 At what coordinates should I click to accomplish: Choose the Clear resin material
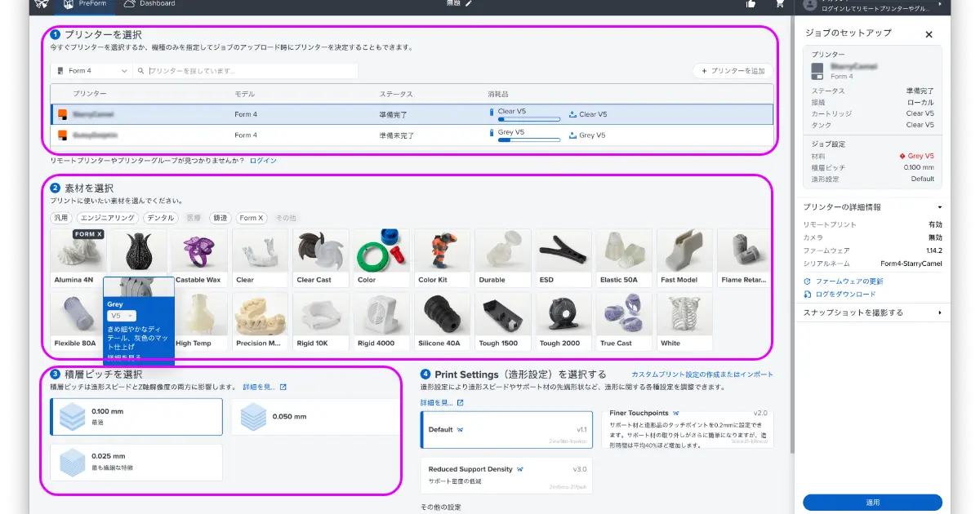(x=260, y=257)
